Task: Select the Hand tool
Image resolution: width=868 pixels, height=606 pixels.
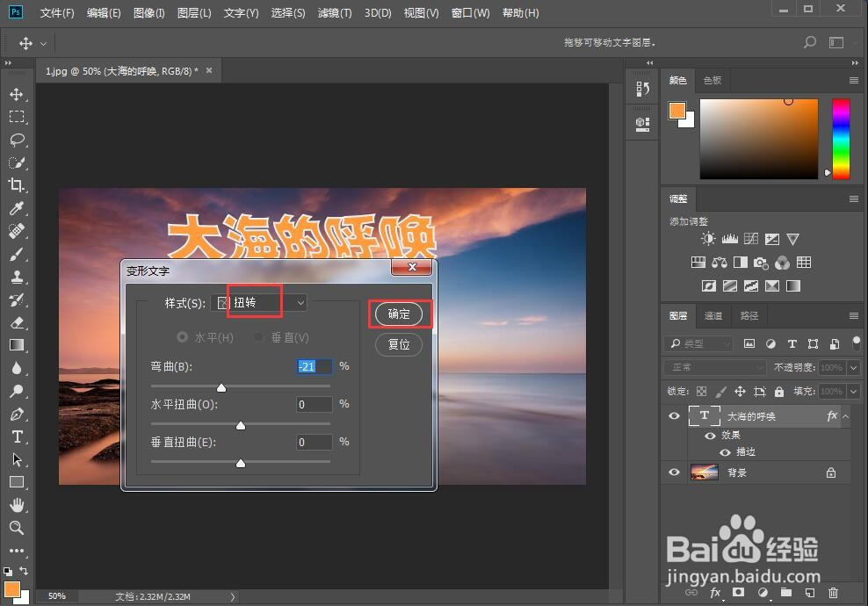Action: (17, 505)
